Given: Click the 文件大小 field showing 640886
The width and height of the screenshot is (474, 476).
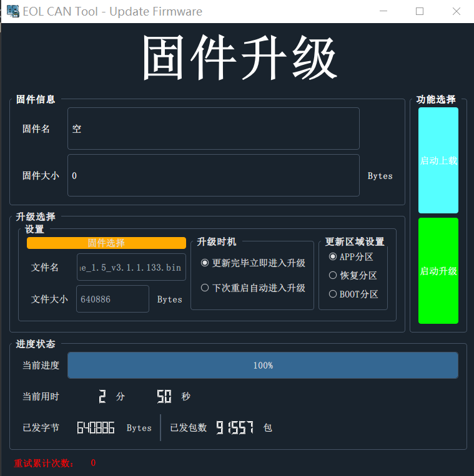Looking at the screenshot, I should (x=113, y=299).
